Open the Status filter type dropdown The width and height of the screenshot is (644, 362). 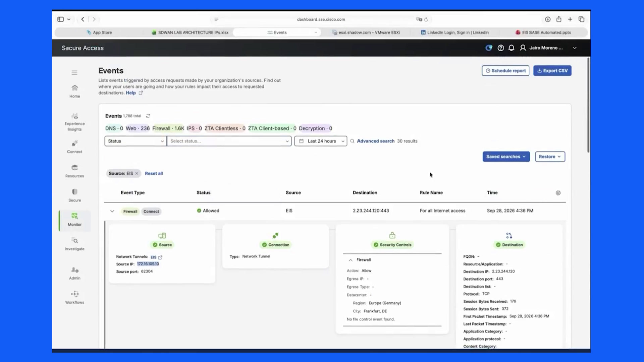click(x=136, y=141)
